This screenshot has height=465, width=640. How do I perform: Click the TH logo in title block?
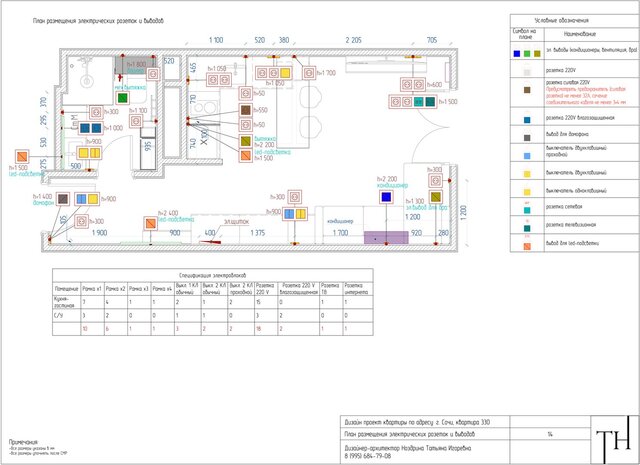tap(606, 442)
